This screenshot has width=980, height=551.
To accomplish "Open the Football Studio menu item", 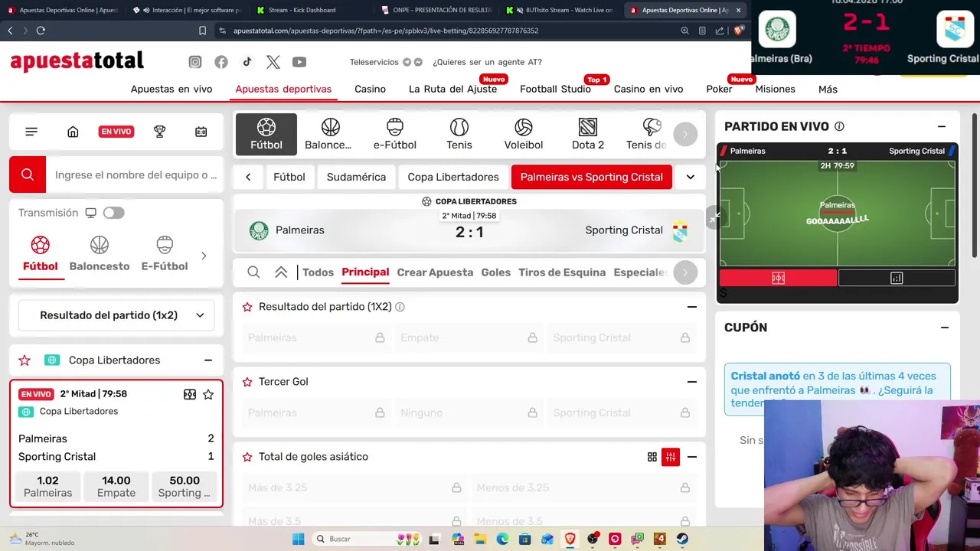I will (555, 89).
